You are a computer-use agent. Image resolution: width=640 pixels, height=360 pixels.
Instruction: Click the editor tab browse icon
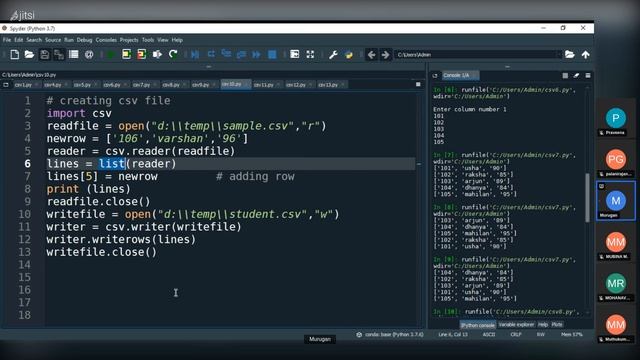tap(6, 85)
